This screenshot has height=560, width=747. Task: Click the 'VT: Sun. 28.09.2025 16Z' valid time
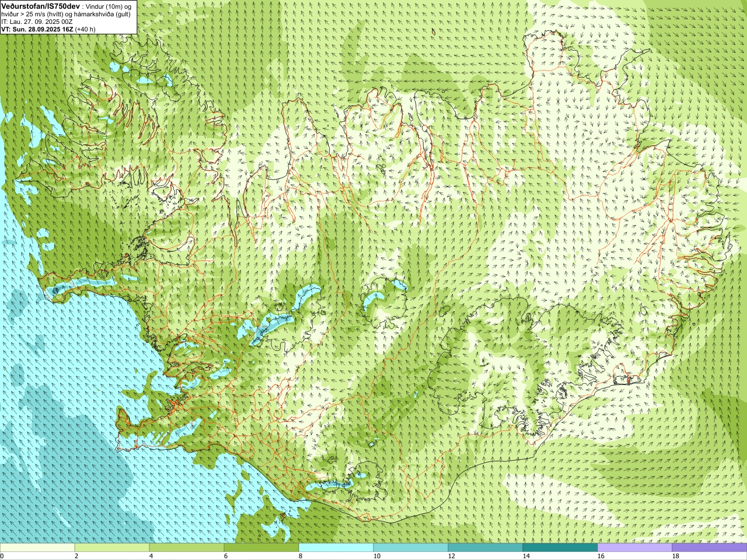37,29
